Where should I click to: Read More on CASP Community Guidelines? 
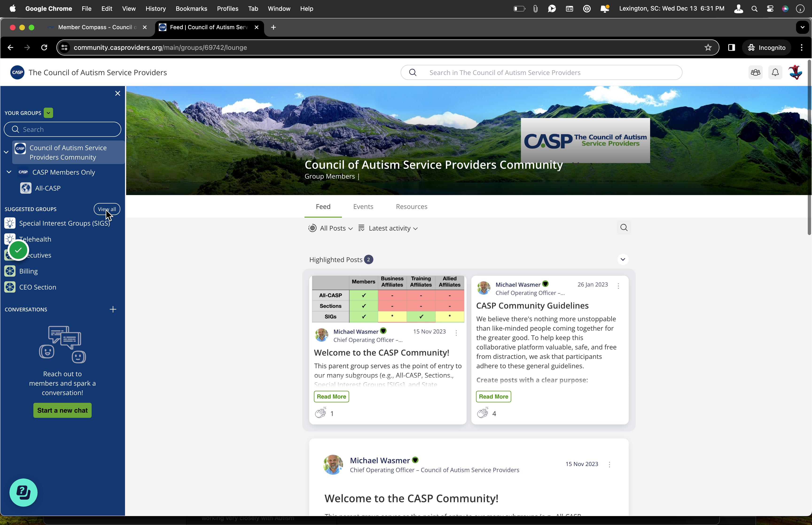click(493, 396)
